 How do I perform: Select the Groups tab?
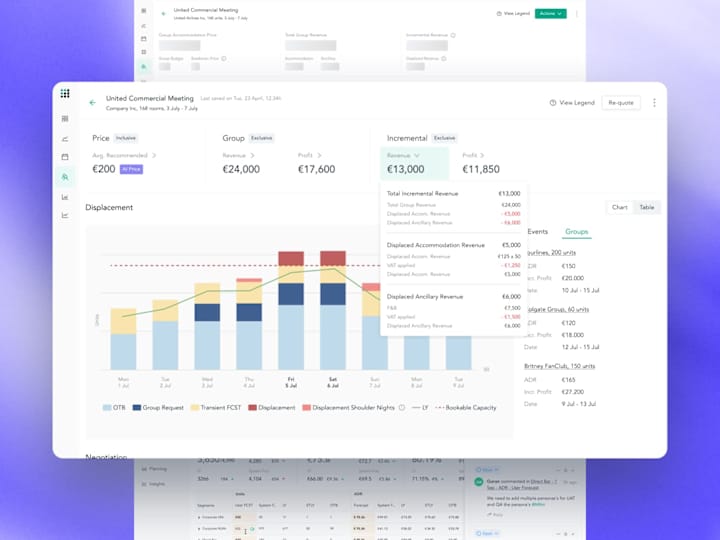577,232
